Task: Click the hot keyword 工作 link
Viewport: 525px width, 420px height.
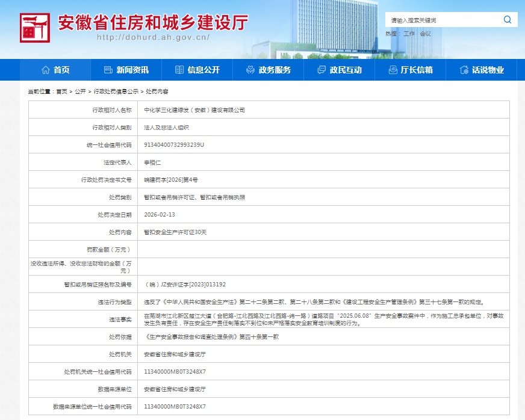Action: (409, 34)
